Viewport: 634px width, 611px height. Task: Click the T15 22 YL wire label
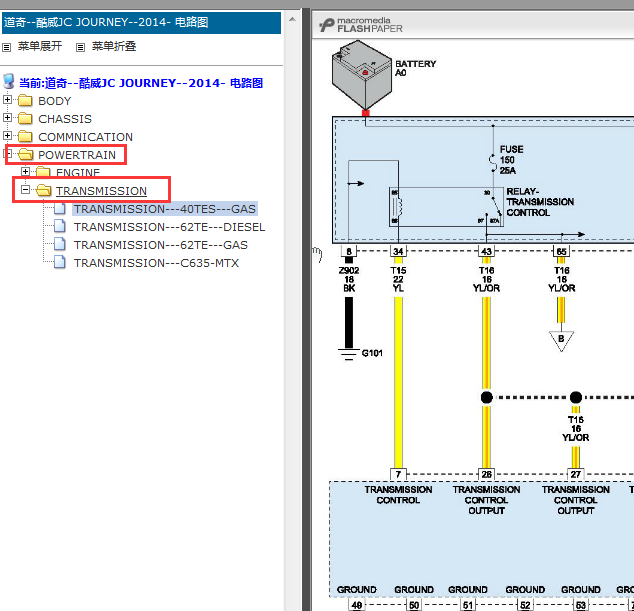pos(398,279)
